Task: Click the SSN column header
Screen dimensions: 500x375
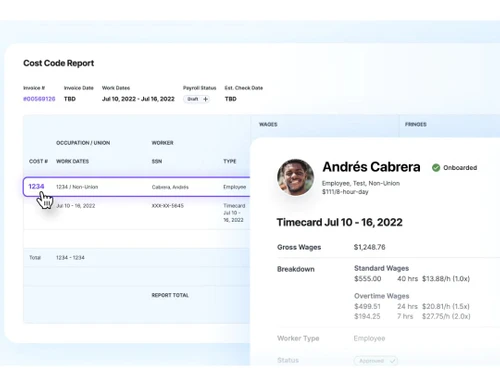Action: point(157,161)
